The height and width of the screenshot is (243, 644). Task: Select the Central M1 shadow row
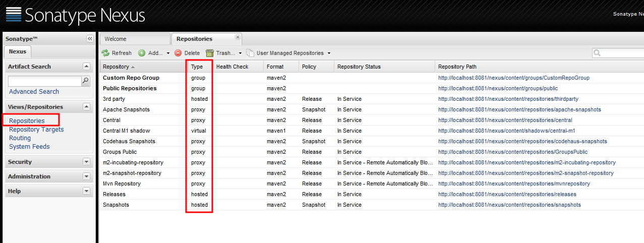[x=372, y=131]
